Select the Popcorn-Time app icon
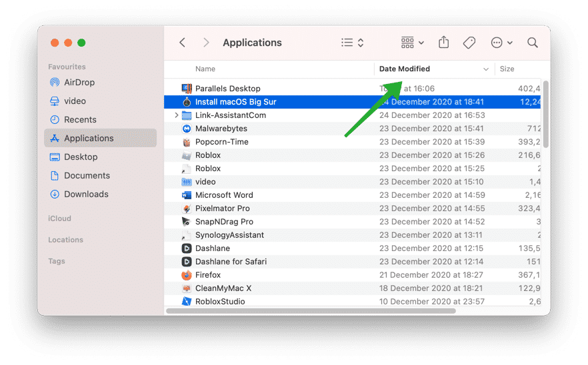588x365 pixels. coord(187,142)
